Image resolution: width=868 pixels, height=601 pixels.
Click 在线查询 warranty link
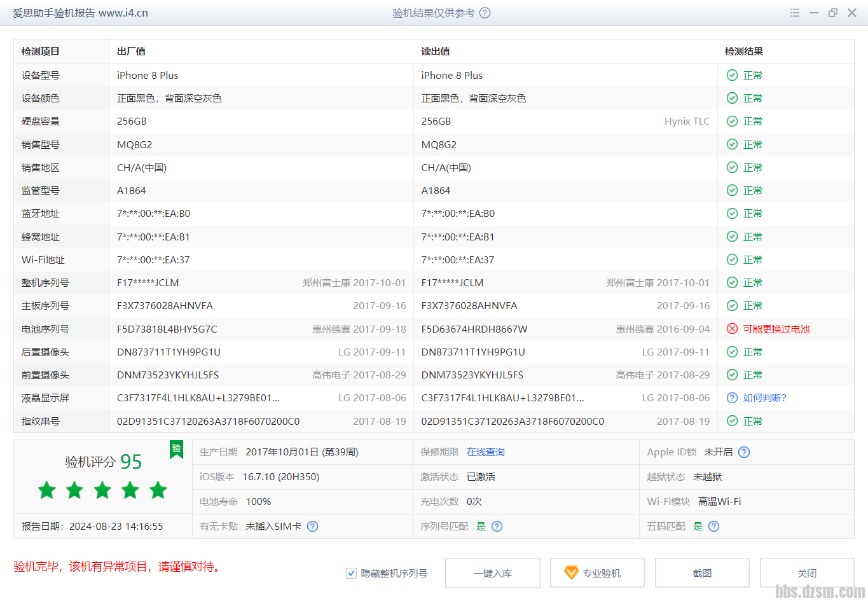pos(486,452)
